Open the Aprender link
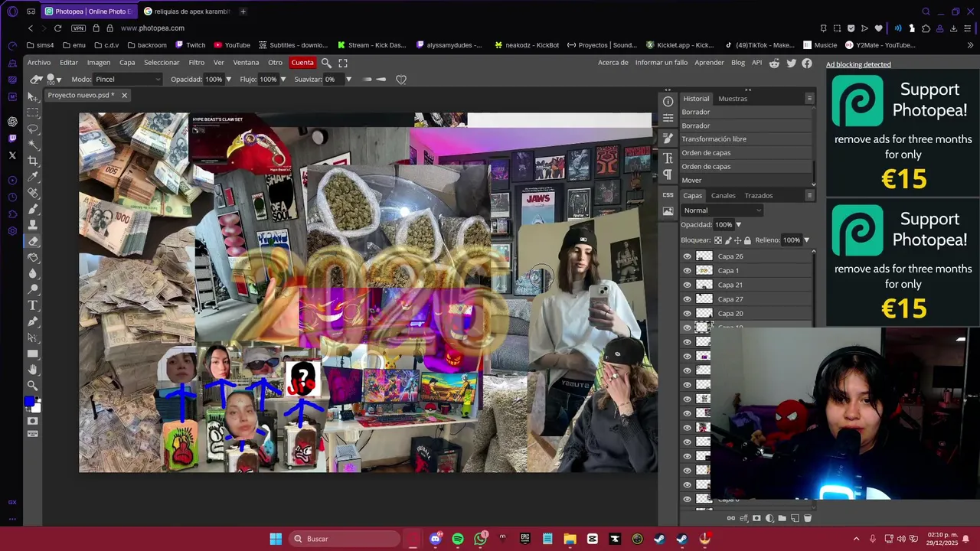The height and width of the screenshot is (551, 980). (709, 63)
